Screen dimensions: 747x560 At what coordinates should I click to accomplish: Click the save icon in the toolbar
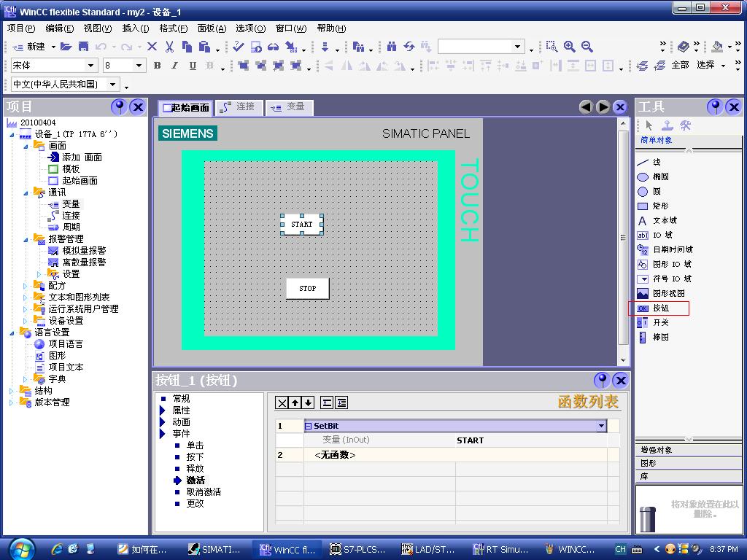click(83, 47)
